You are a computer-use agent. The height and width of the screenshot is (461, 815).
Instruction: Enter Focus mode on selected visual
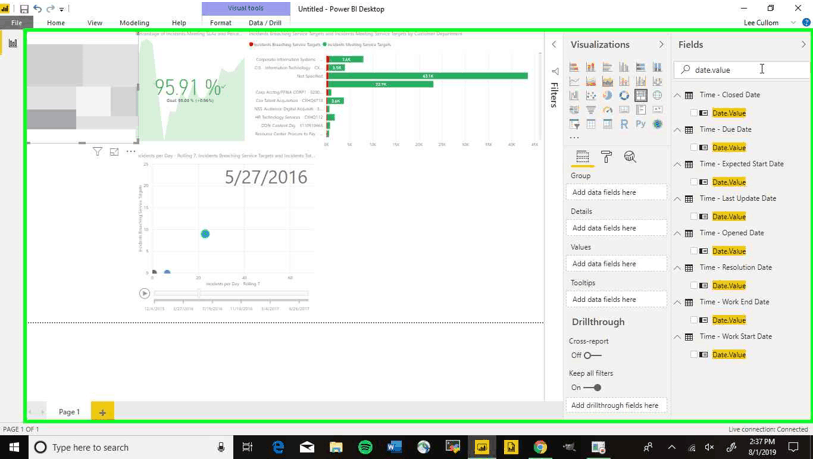pyautogui.click(x=114, y=152)
